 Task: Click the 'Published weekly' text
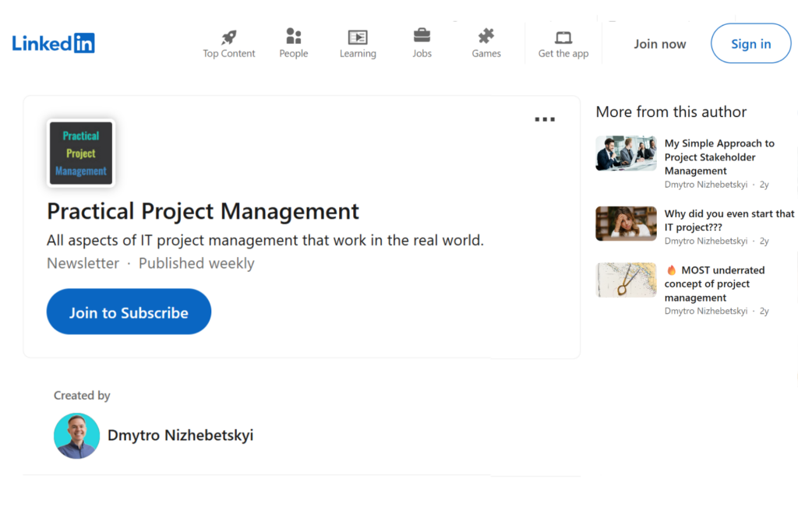click(196, 263)
